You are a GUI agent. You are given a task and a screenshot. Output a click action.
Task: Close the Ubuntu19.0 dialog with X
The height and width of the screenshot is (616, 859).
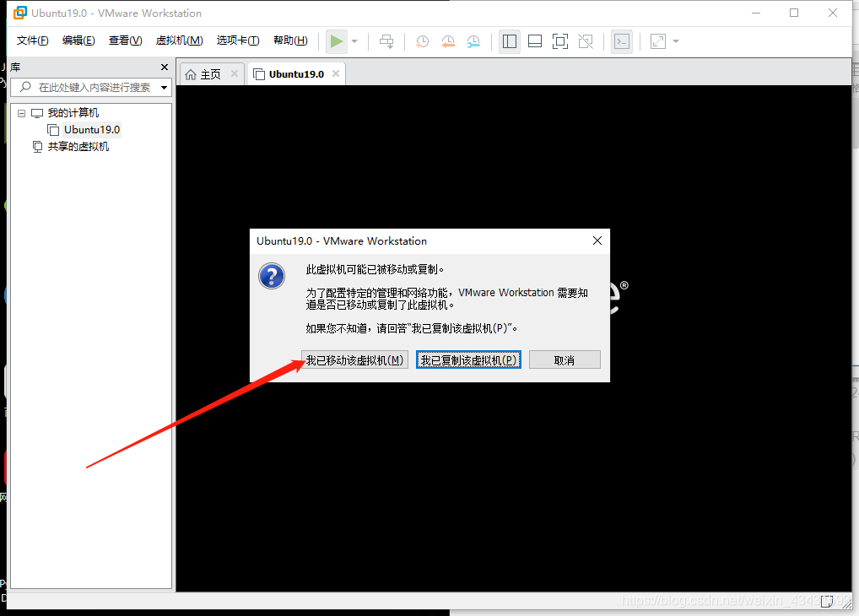[597, 240]
